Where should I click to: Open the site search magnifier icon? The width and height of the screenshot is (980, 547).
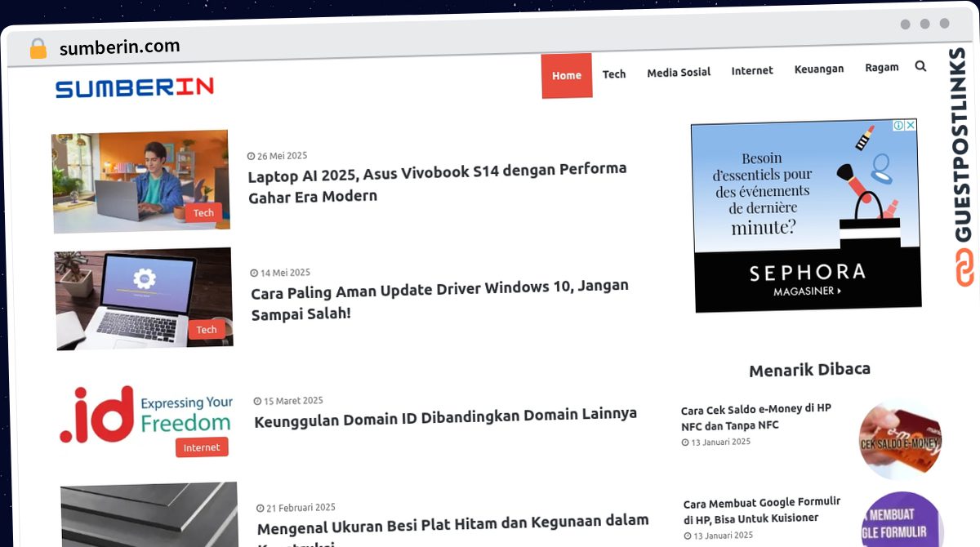[920, 66]
